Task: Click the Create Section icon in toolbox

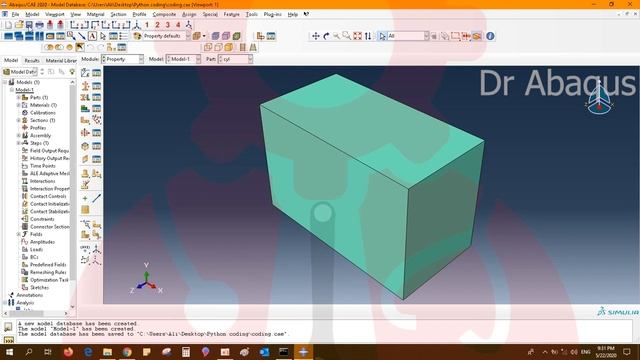Action: point(85,86)
